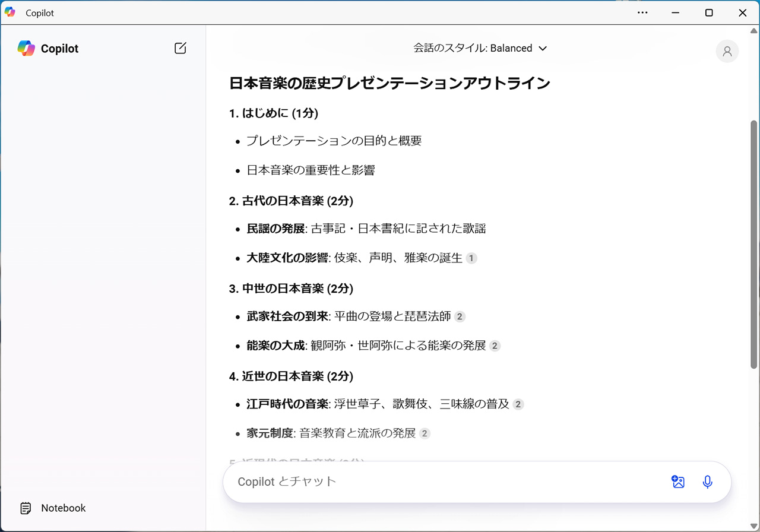
Task: Click the Copilot icon in title bar
Action: click(10, 12)
